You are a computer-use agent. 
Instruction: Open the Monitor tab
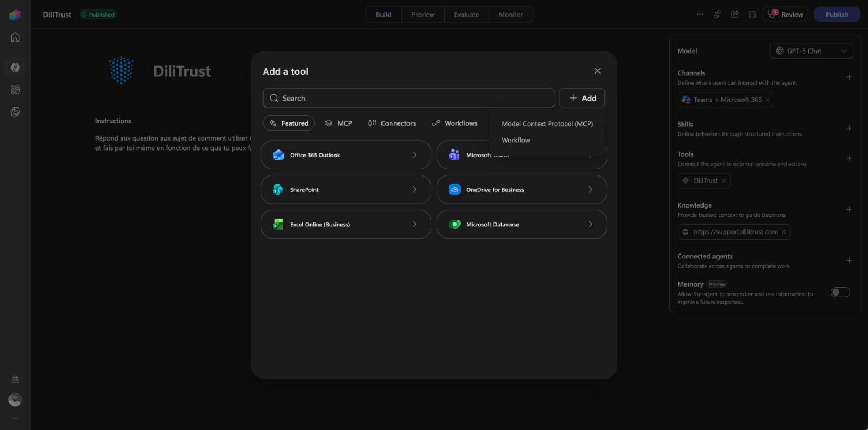[x=511, y=14]
